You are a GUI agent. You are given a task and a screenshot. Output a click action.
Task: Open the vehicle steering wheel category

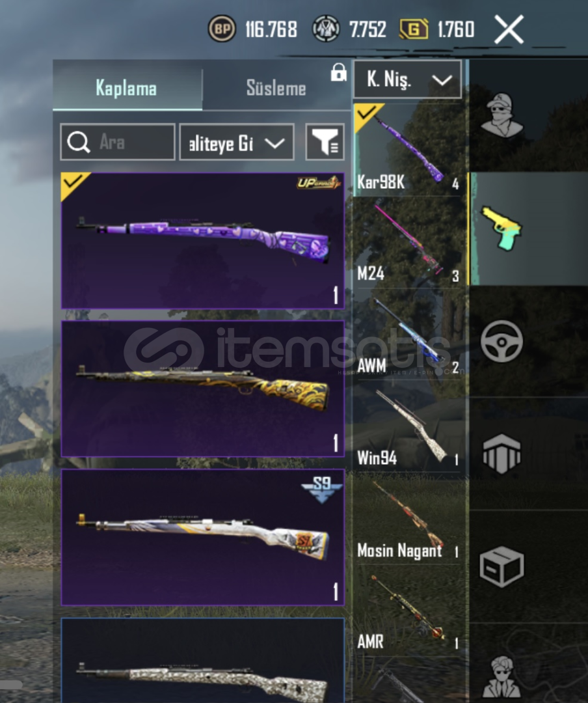(501, 341)
